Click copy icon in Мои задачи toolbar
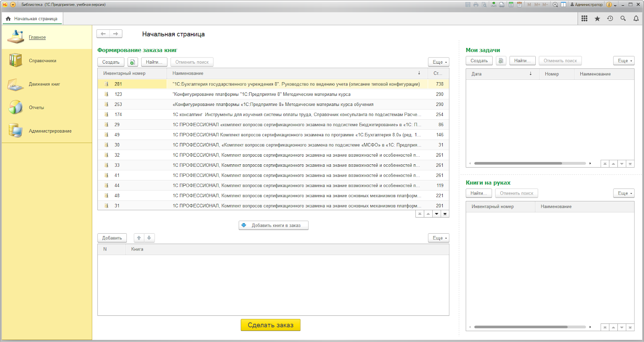 [501, 61]
